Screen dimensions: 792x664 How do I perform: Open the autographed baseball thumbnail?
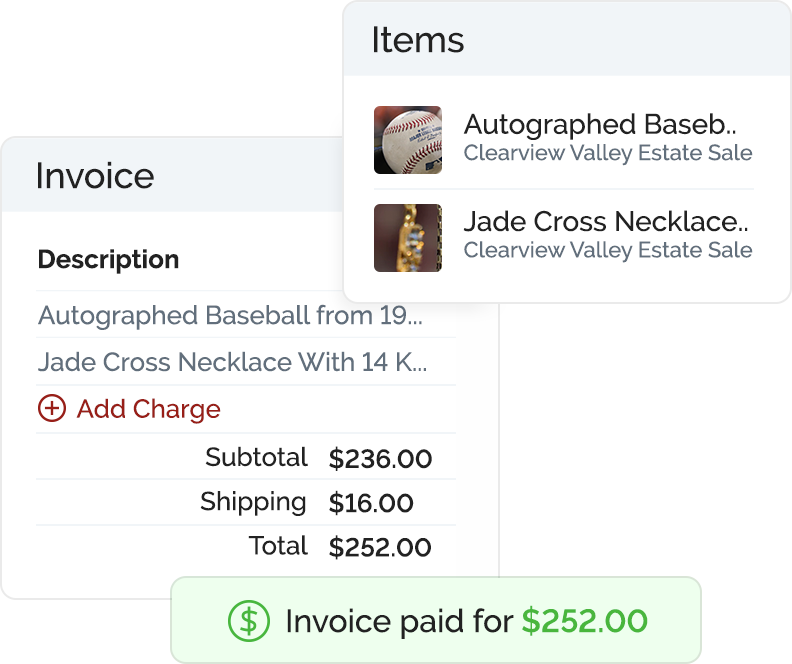tap(408, 140)
